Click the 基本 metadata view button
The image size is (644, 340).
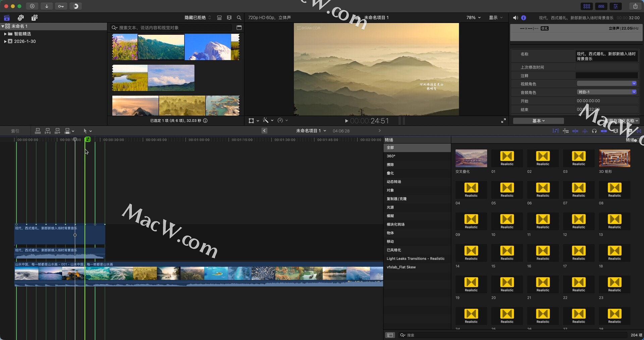538,121
